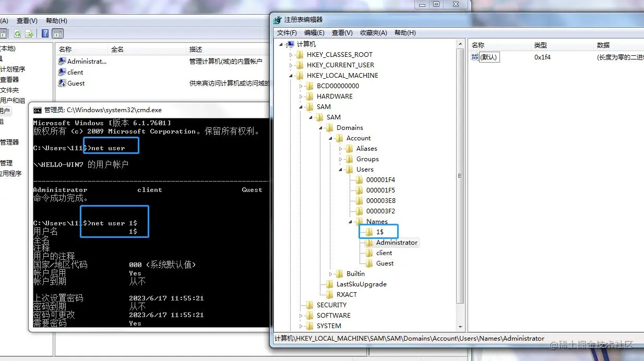Open the 查看(V) menu in Registry Editor
The width and height of the screenshot is (644, 361).
coord(342,33)
